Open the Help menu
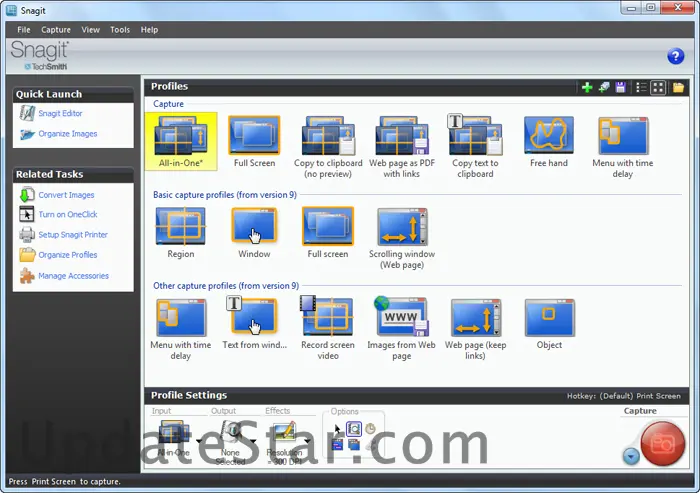The image size is (700, 493). click(149, 29)
